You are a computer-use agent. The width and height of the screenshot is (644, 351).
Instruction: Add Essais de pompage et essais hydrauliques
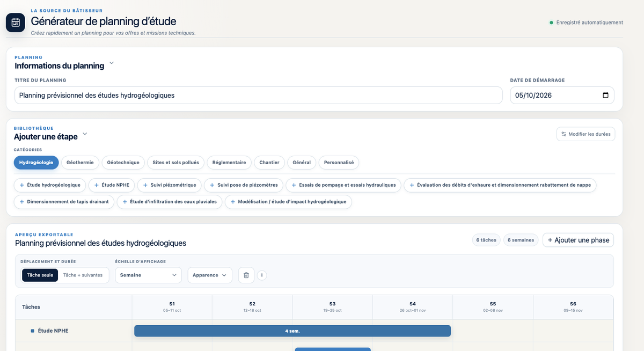[343, 185]
